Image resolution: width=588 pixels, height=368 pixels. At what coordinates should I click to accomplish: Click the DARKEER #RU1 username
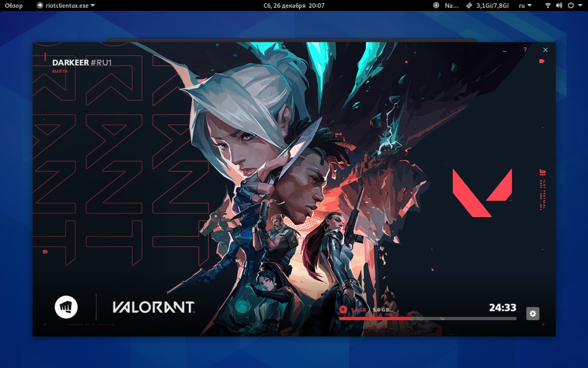pyautogui.click(x=82, y=63)
